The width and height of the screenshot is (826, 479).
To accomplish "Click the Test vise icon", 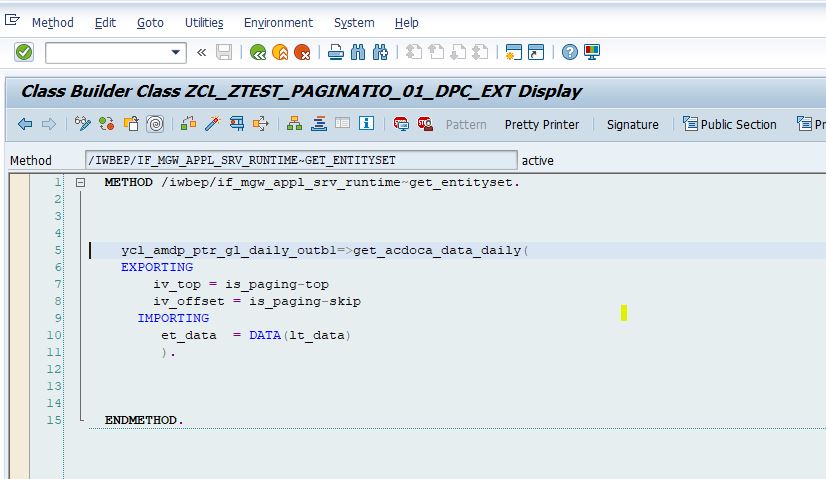I will (237, 124).
